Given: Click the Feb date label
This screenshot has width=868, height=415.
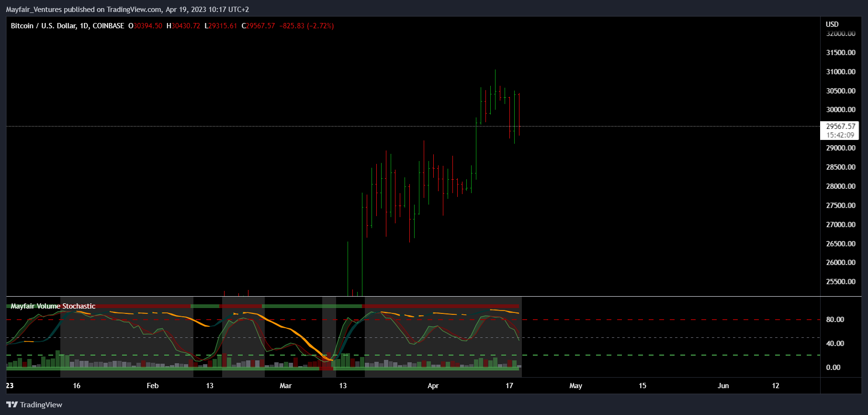Looking at the screenshot, I should [x=153, y=386].
